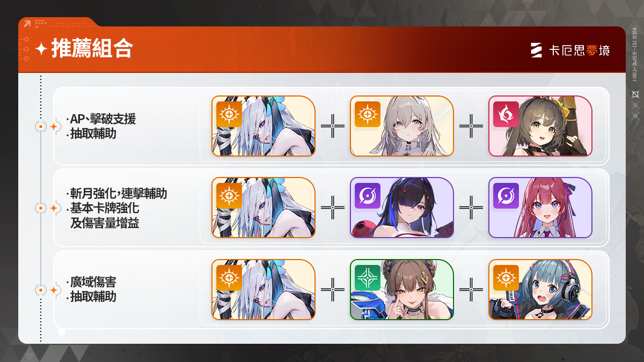This screenshot has width=644, height=362.
Task: Click the arrow icon in top-left tab corner
Action: coord(26,24)
